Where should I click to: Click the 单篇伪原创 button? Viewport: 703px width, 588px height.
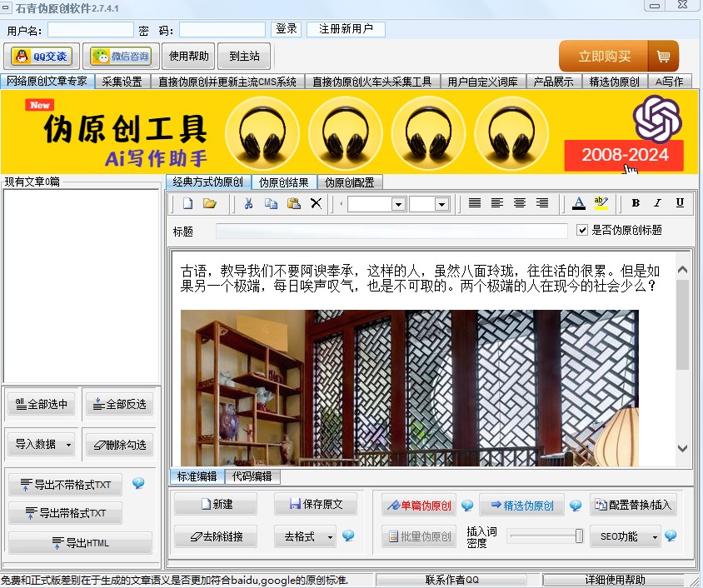pos(419,506)
